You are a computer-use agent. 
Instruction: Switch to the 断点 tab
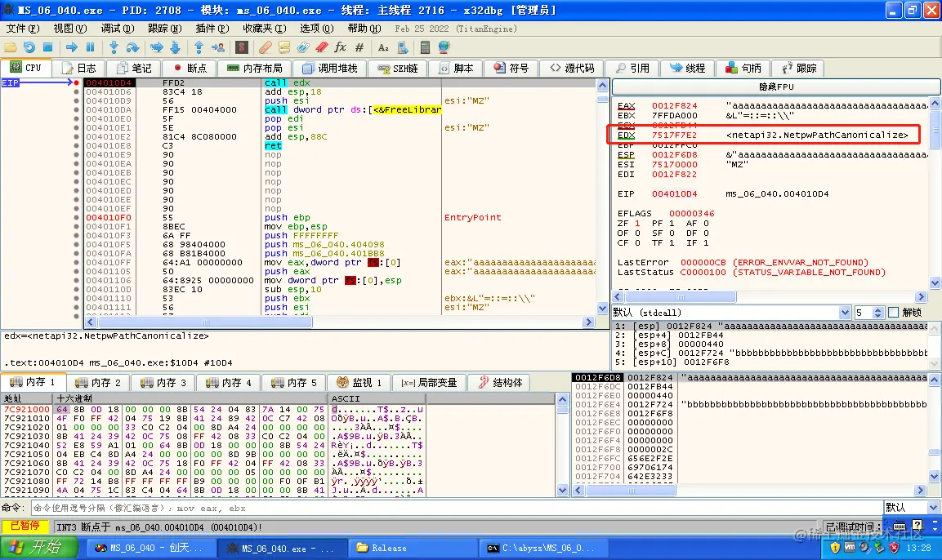[x=190, y=68]
